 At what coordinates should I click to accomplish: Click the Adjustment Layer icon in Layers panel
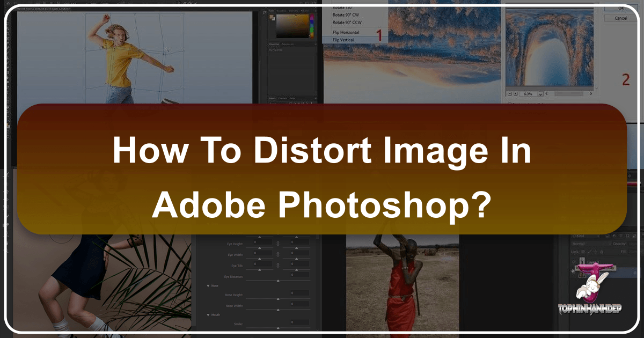[x=303, y=104]
